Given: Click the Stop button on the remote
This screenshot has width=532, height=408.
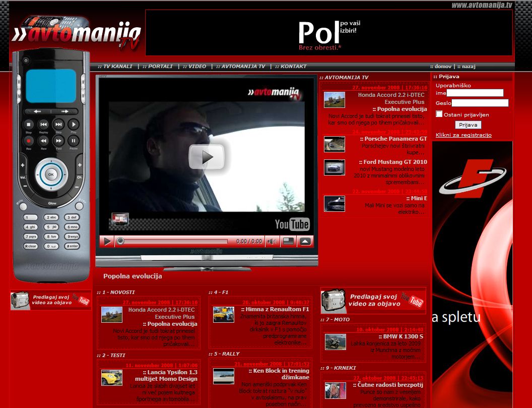Looking at the screenshot, I should 29,125.
